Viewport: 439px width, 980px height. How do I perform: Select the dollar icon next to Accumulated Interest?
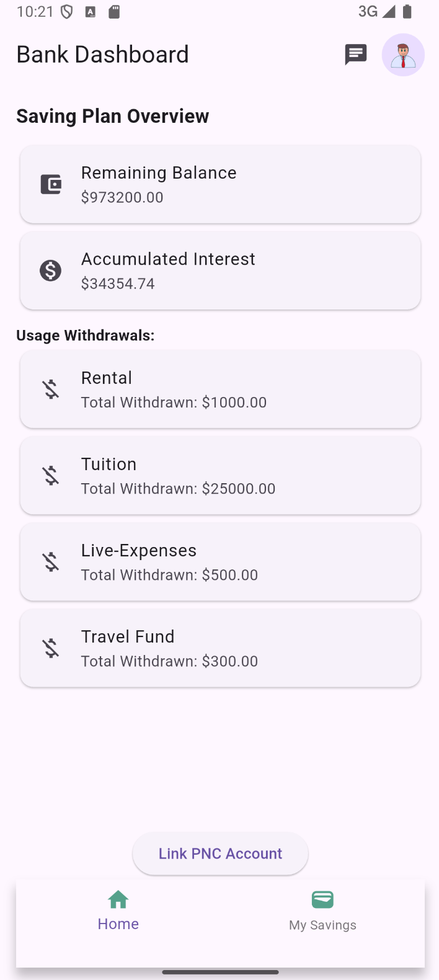[x=50, y=270]
